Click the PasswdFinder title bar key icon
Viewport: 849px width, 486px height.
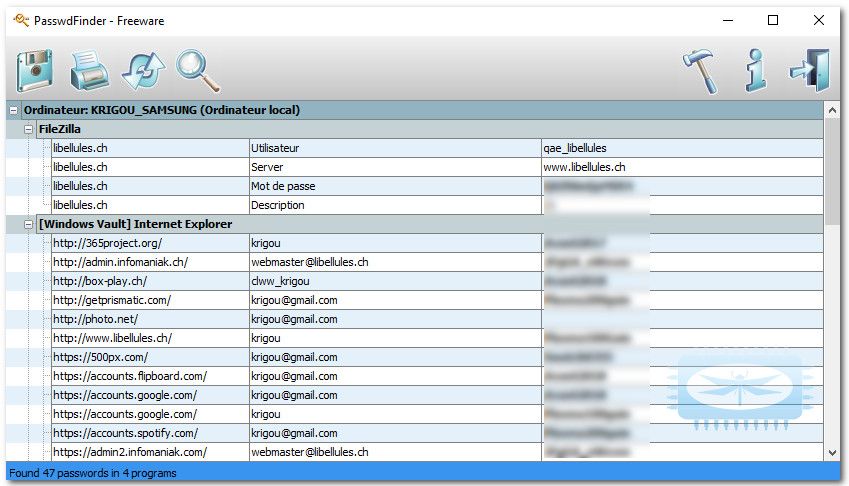click(21, 21)
